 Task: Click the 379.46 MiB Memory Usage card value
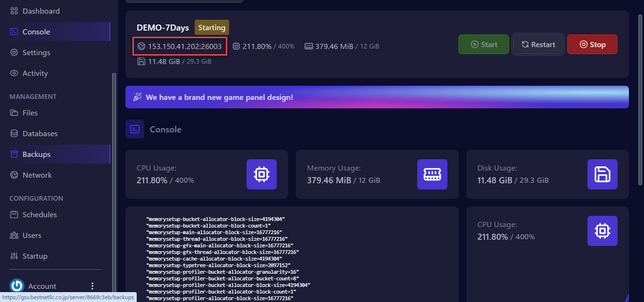[x=330, y=180]
